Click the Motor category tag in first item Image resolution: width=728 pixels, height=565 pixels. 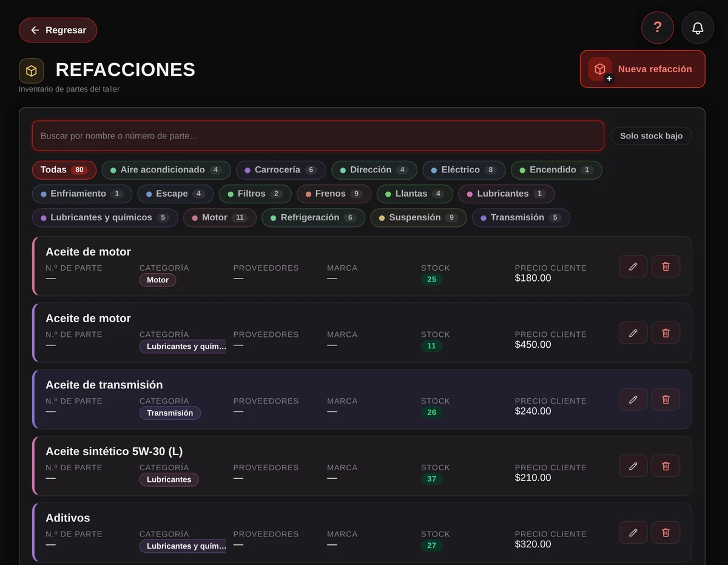pos(158,280)
